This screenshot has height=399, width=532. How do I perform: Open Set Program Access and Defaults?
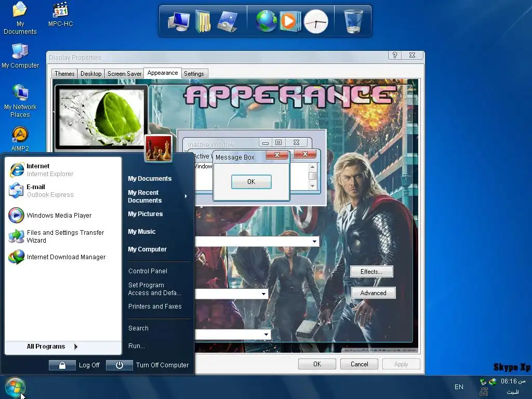click(154, 289)
